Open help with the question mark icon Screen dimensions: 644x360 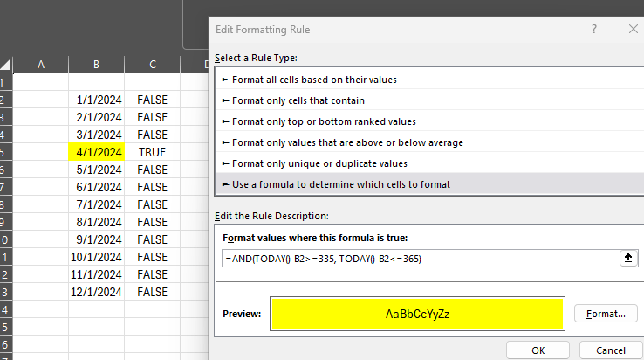point(594,29)
